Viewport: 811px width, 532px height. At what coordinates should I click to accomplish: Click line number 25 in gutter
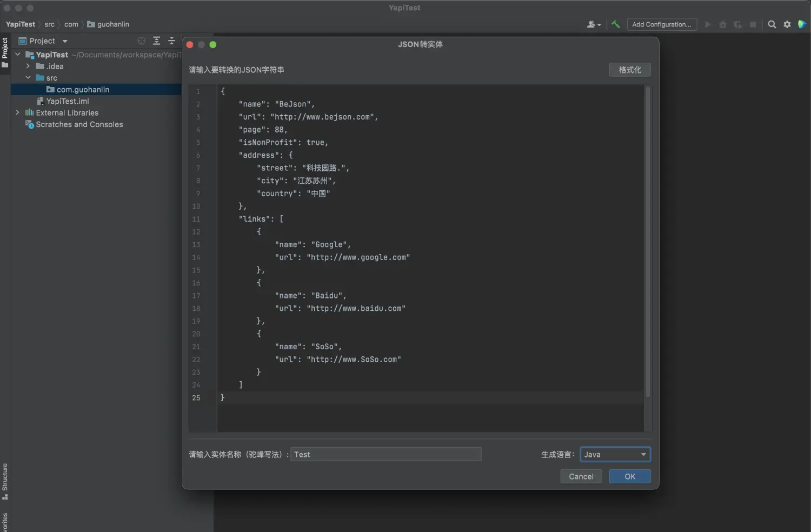(x=196, y=398)
